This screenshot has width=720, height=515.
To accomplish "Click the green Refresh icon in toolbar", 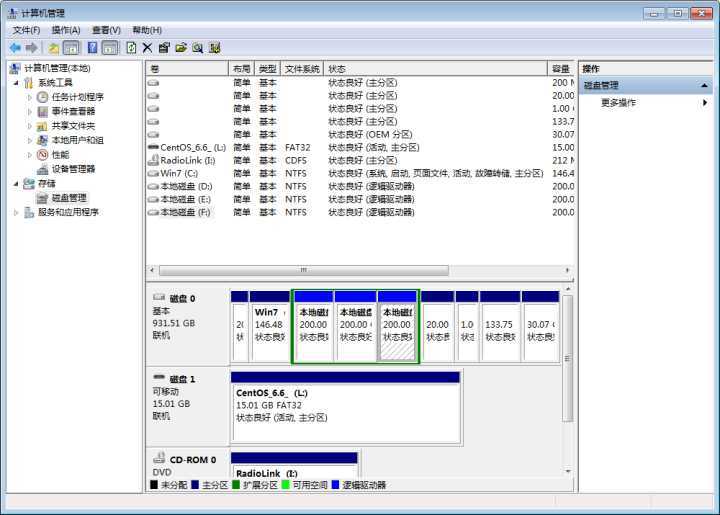I will (131, 47).
